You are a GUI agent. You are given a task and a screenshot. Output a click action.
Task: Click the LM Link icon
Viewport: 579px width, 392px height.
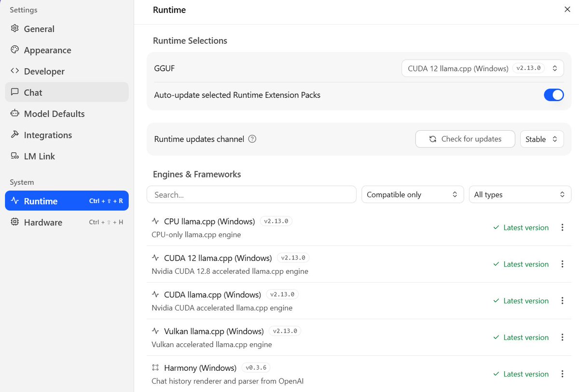pos(15,156)
